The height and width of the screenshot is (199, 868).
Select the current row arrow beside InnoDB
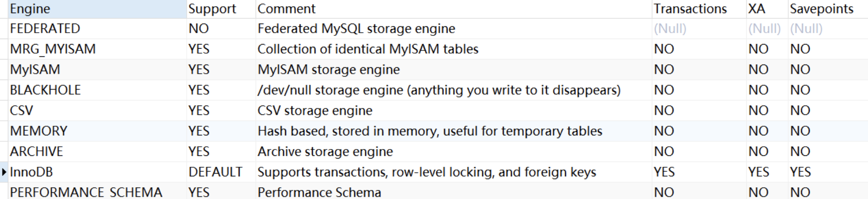[4, 172]
